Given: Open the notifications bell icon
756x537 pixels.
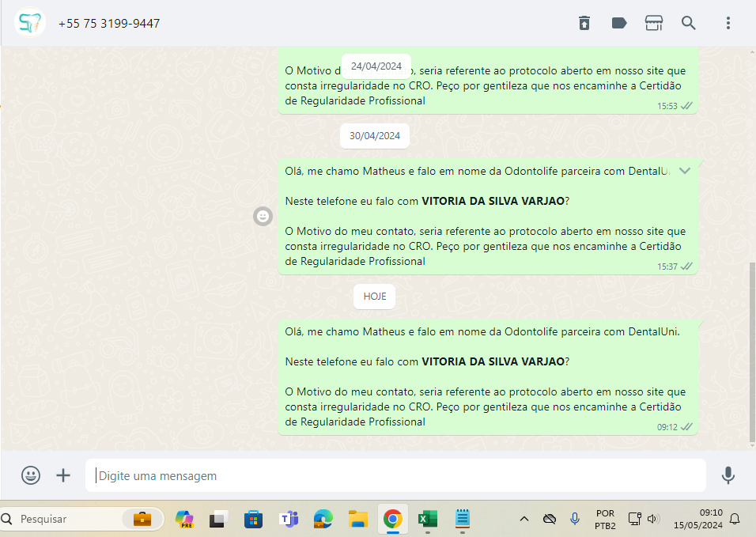Looking at the screenshot, I should [735, 519].
